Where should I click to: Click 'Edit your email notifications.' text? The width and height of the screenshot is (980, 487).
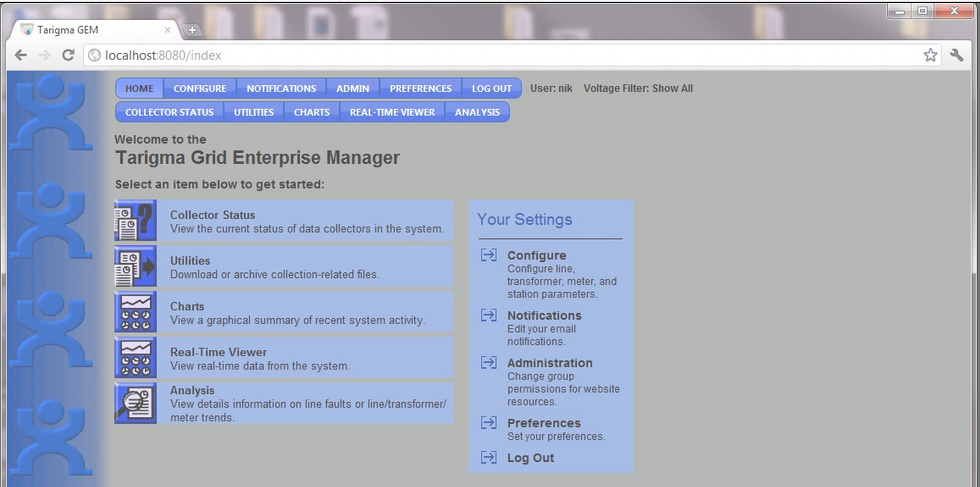coord(541,335)
